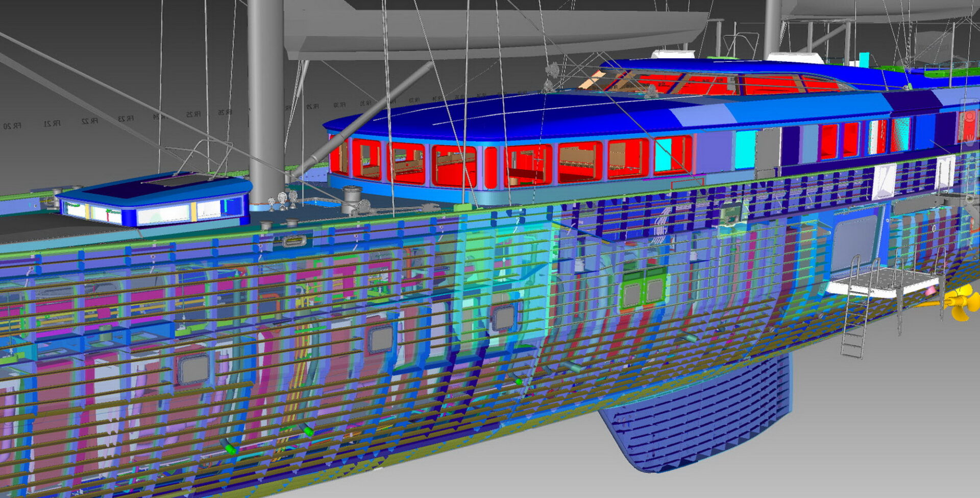Select the FR 23 frame label
Image resolution: width=980 pixels, height=498 pixels.
(125, 119)
